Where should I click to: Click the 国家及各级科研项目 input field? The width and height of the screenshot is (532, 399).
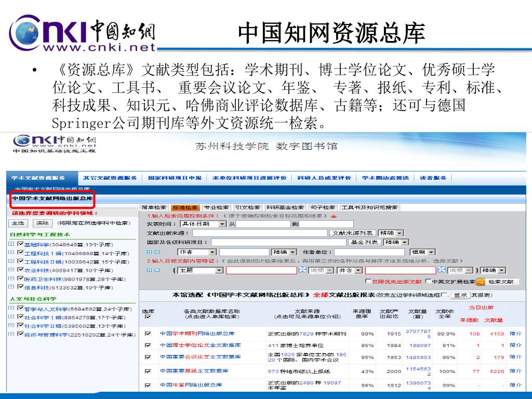(x=278, y=242)
